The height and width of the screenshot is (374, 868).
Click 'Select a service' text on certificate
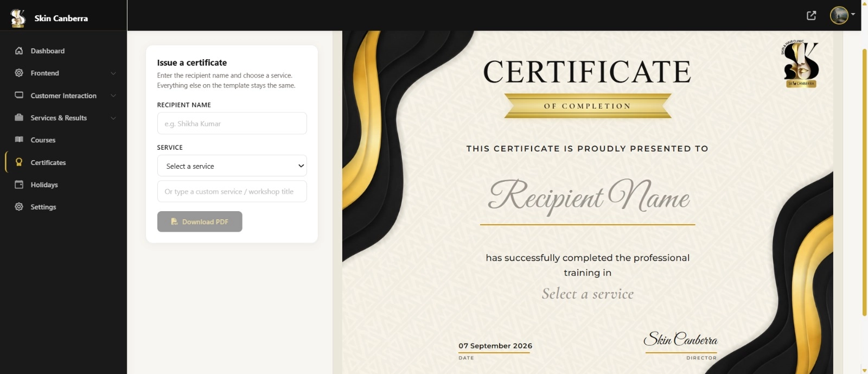pos(588,294)
